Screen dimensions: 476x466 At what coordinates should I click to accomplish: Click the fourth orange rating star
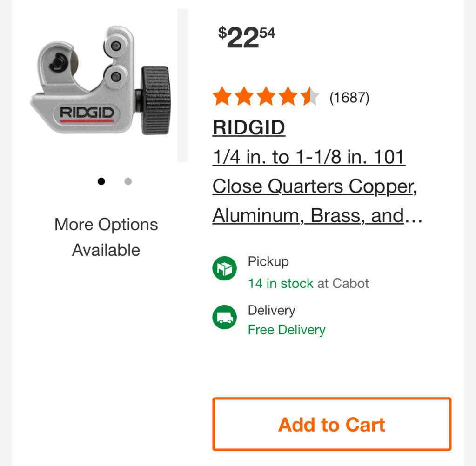click(x=288, y=96)
